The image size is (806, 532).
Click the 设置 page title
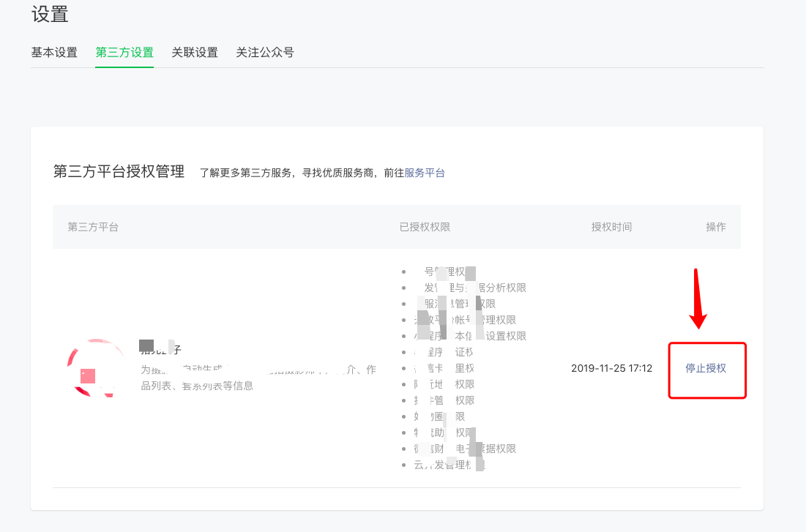point(50,13)
